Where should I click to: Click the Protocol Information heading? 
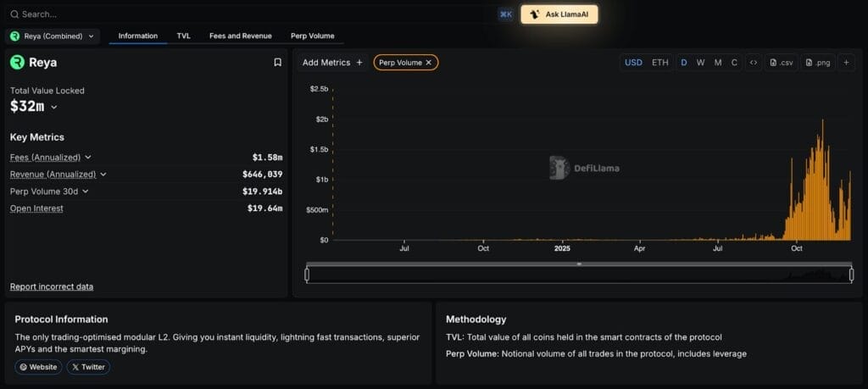(x=61, y=320)
